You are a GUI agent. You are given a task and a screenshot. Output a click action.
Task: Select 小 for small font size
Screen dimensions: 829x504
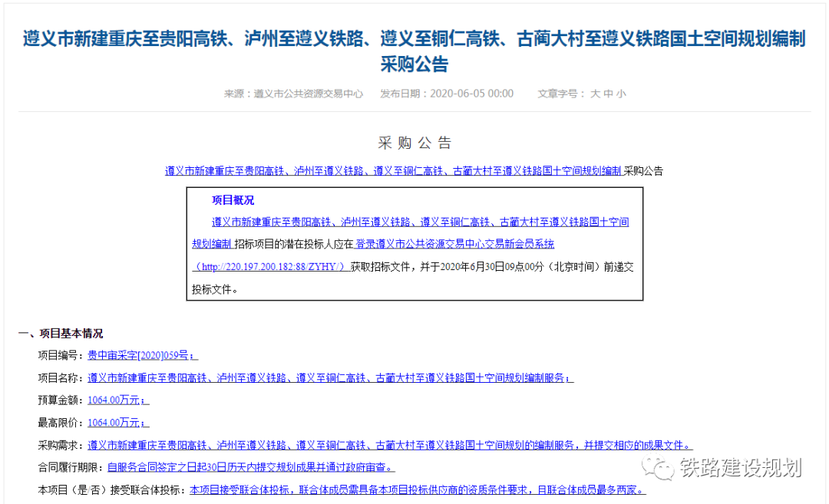pyautogui.click(x=623, y=94)
